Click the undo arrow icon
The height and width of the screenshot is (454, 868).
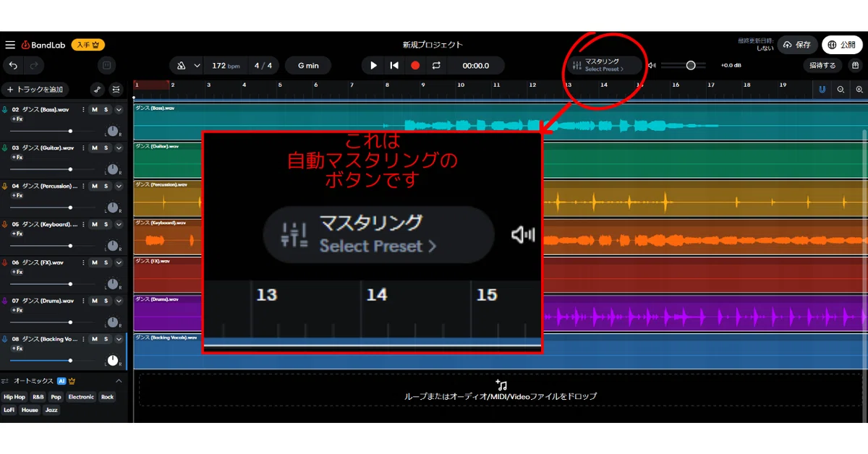tap(13, 66)
